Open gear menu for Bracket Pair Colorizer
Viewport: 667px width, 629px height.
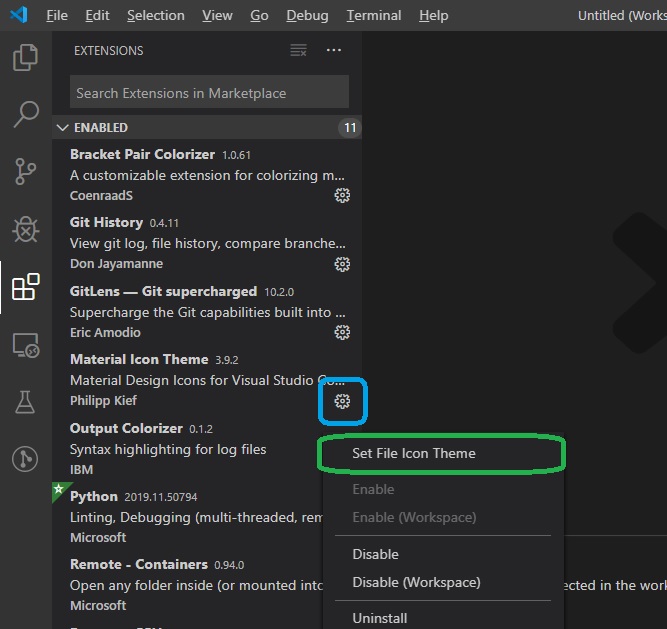tap(342, 196)
